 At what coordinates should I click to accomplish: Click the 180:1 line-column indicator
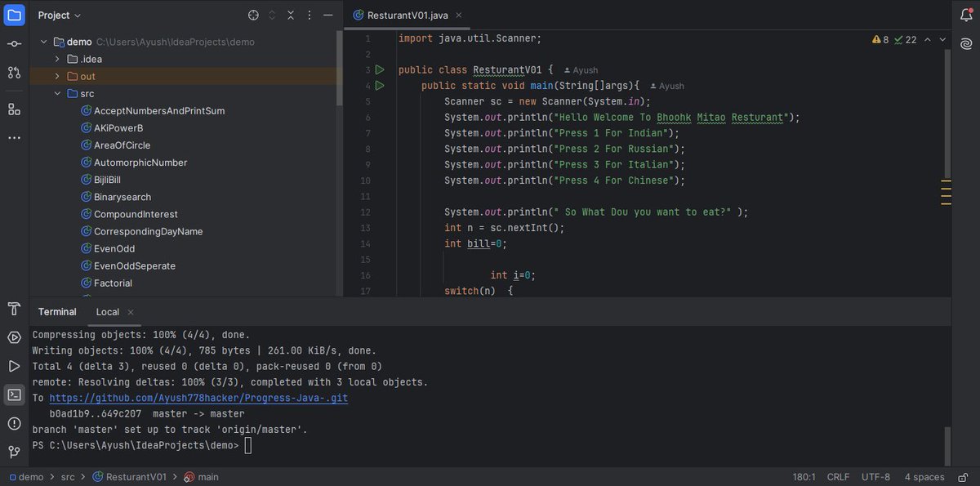[x=804, y=477]
